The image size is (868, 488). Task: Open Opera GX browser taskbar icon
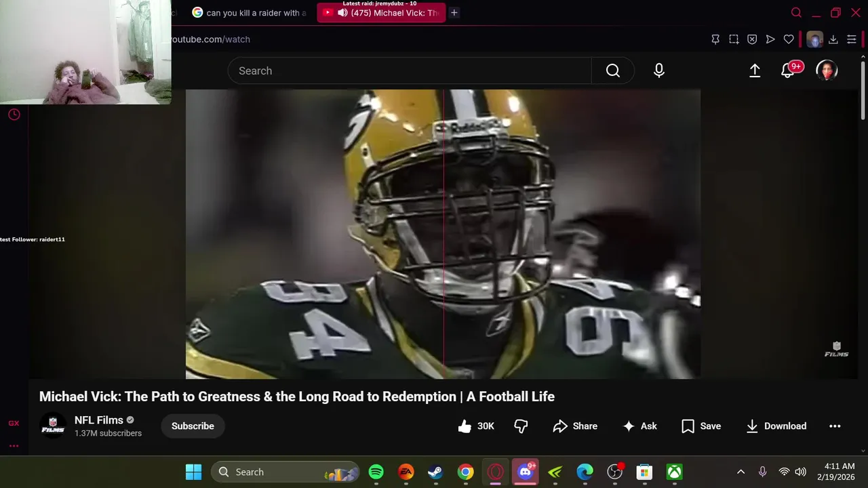496,472
